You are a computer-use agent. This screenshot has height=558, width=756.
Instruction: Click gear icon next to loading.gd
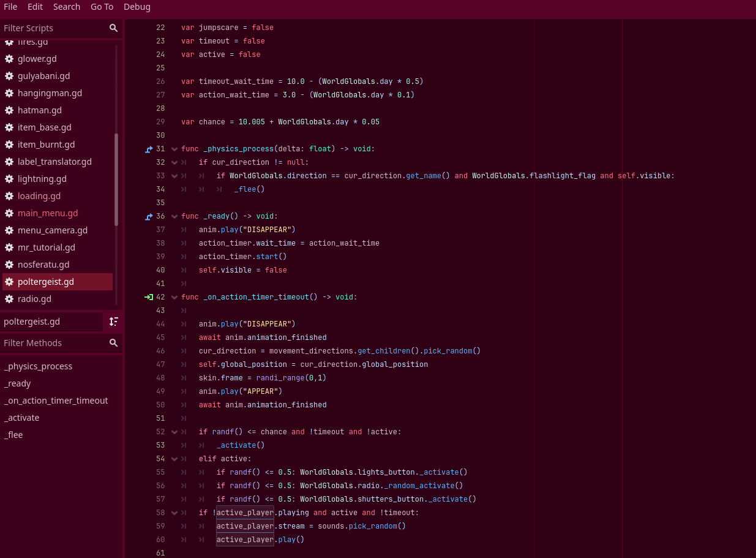[9, 196]
